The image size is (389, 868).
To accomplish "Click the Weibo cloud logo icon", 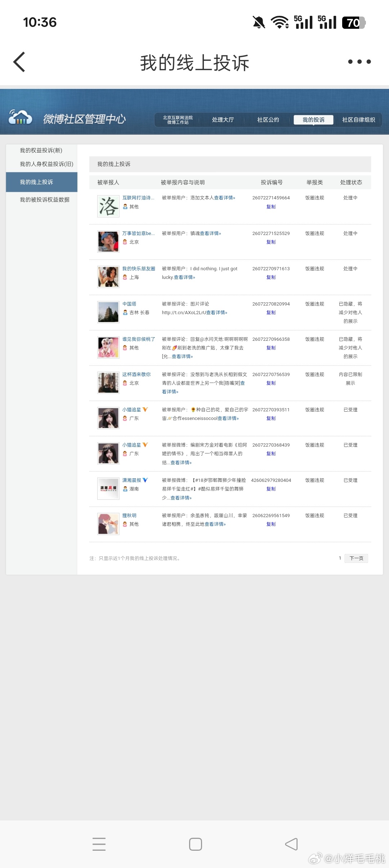I will tap(21, 117).
